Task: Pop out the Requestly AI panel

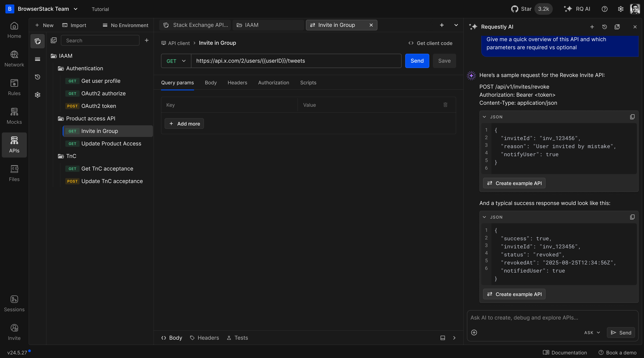Action: [617, 27]
